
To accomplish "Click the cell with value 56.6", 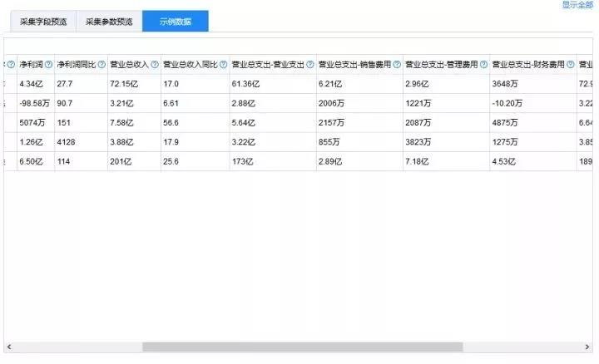I will 196,123.
